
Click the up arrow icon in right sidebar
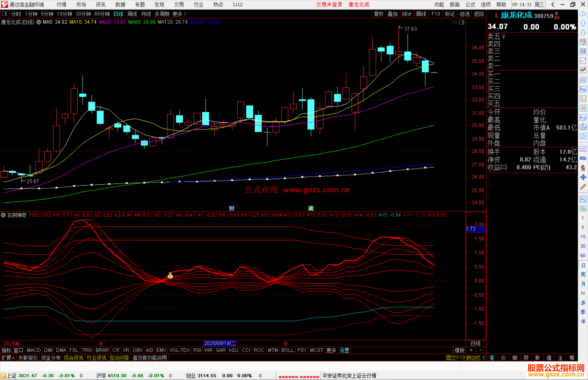click(583, 23)
